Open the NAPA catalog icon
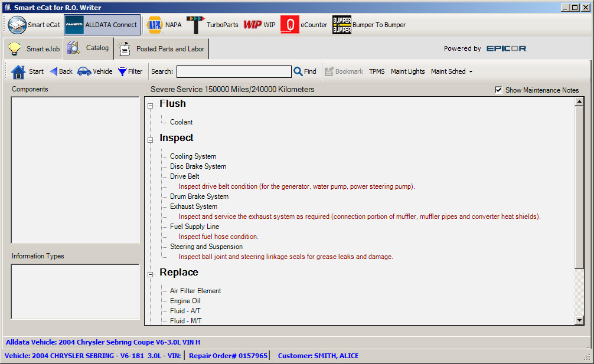The height and width of the screenshot is (364, 594). coord(155,25)
